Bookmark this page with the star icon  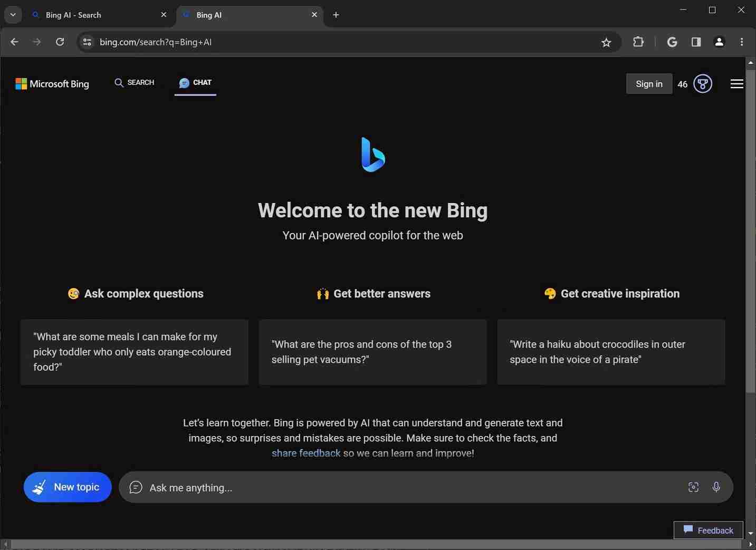coord(606,42)
